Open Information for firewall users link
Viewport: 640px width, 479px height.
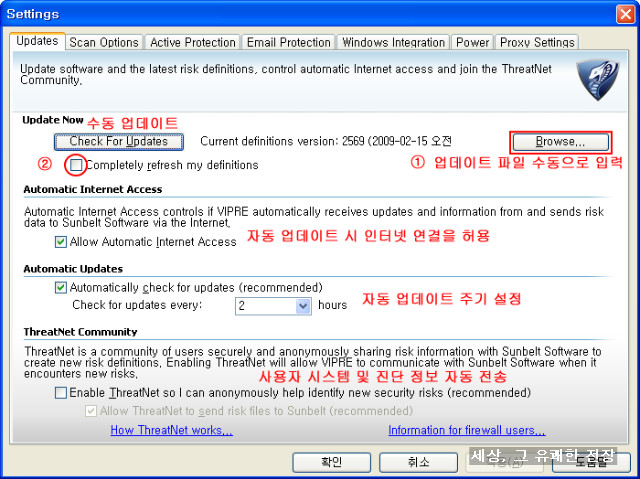tap(467, 430)
